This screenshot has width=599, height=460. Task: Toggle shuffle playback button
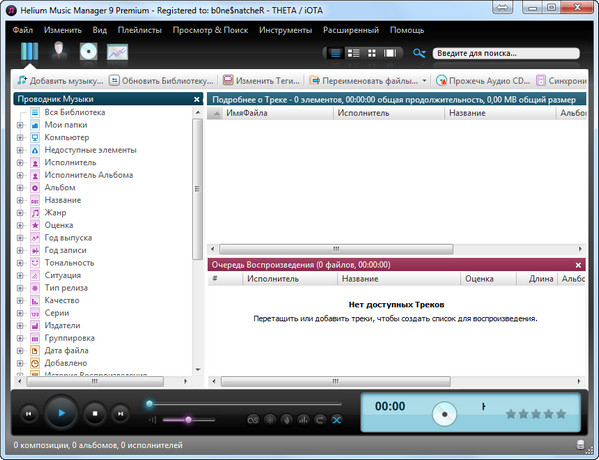pos(337,420)
